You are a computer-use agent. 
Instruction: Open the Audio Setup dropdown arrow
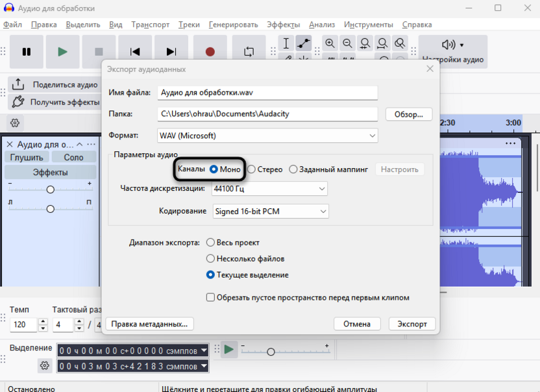[x=462, y=45]
